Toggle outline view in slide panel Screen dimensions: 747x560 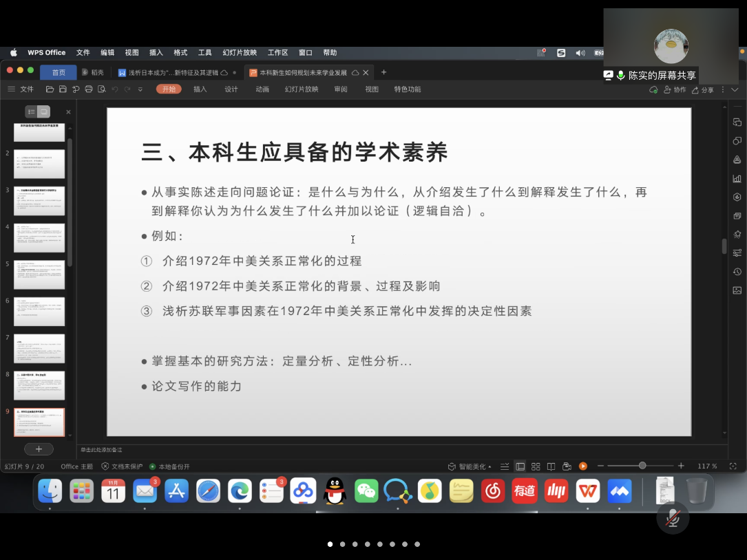point(31,111)
